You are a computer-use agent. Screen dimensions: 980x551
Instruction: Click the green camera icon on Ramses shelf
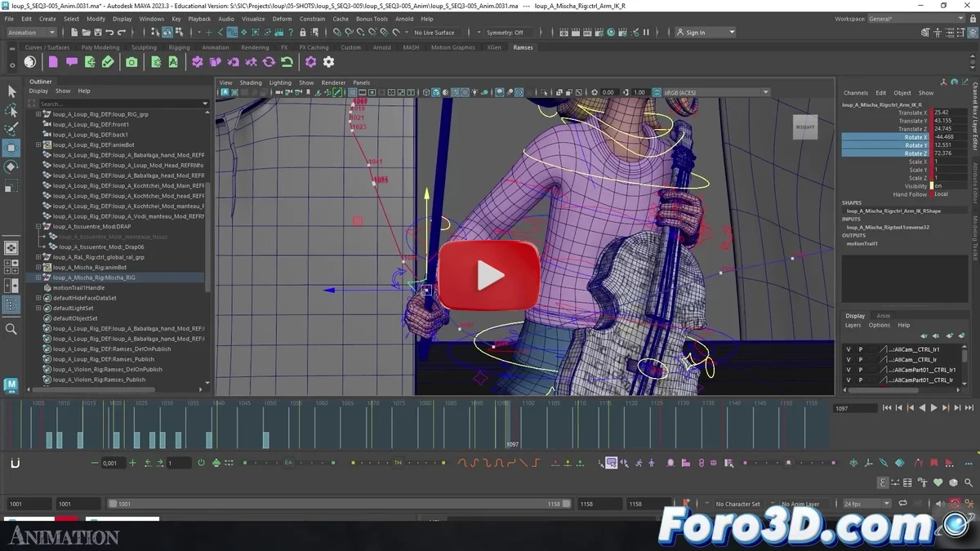pos(131,62)
